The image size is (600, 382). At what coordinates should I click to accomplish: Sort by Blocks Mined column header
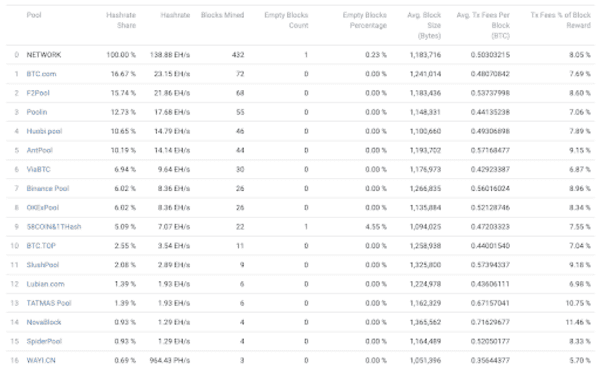tap(222, 15)
